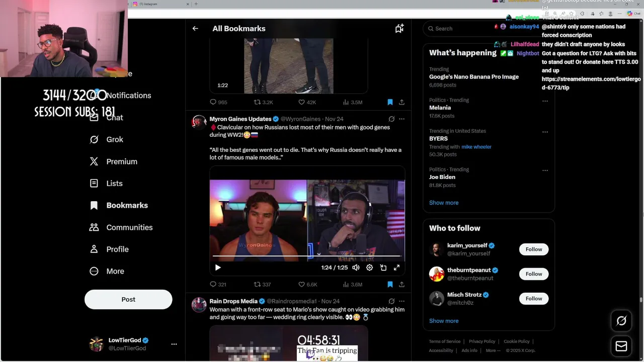Open video settings gear icon
Image resolution: width=644 pixels, height=362 pixels.
(369, 267)
